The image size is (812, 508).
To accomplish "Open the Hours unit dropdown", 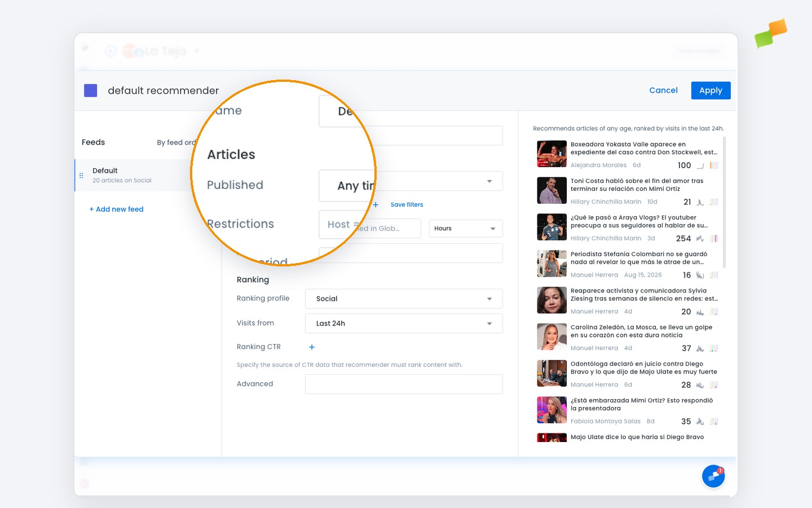I will click(466, 229).
